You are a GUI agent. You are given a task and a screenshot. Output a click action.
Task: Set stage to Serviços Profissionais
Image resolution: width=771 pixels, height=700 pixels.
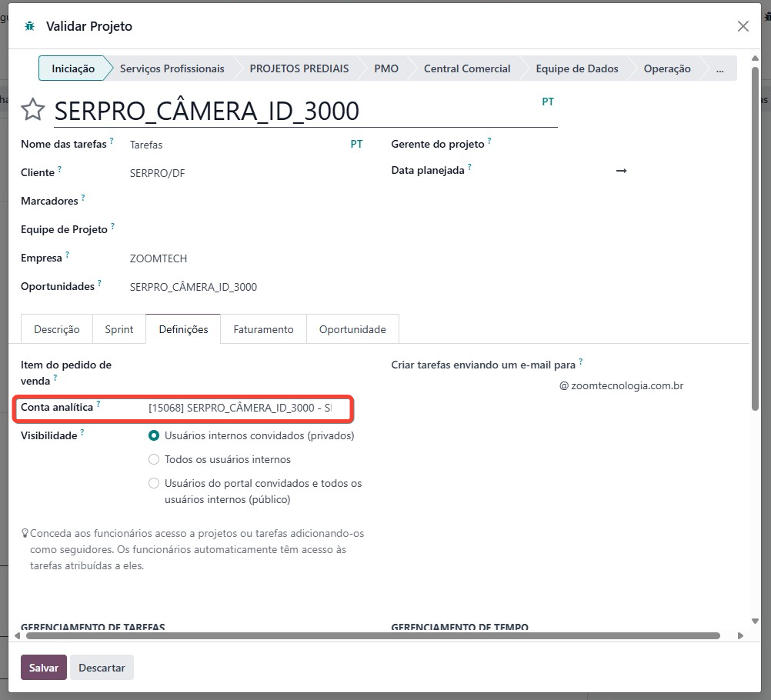(172, 68)
